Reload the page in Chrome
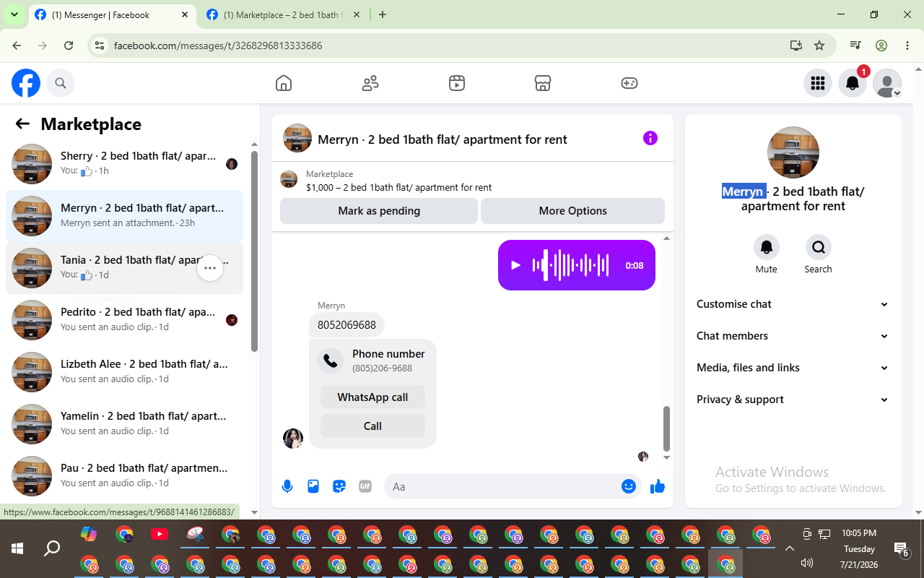This screenshot has height=578, width=924. pyautogui.click(x=69, y=46)
